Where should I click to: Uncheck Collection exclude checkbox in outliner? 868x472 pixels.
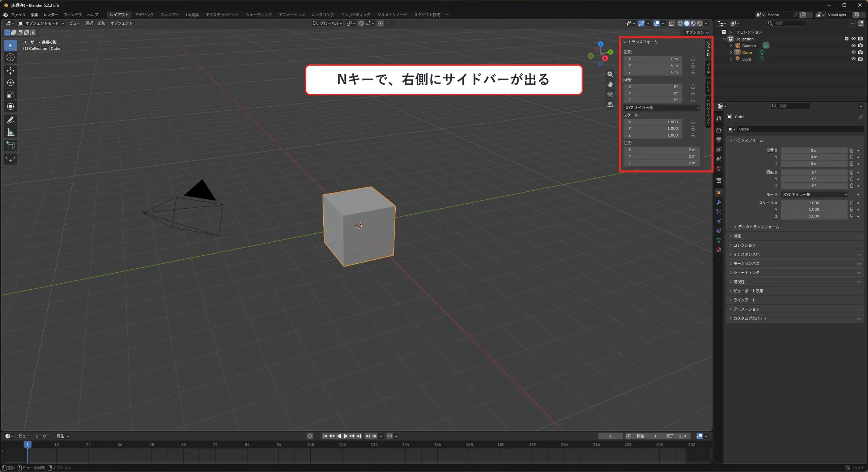pyautogui.click(x=847, y=39)
